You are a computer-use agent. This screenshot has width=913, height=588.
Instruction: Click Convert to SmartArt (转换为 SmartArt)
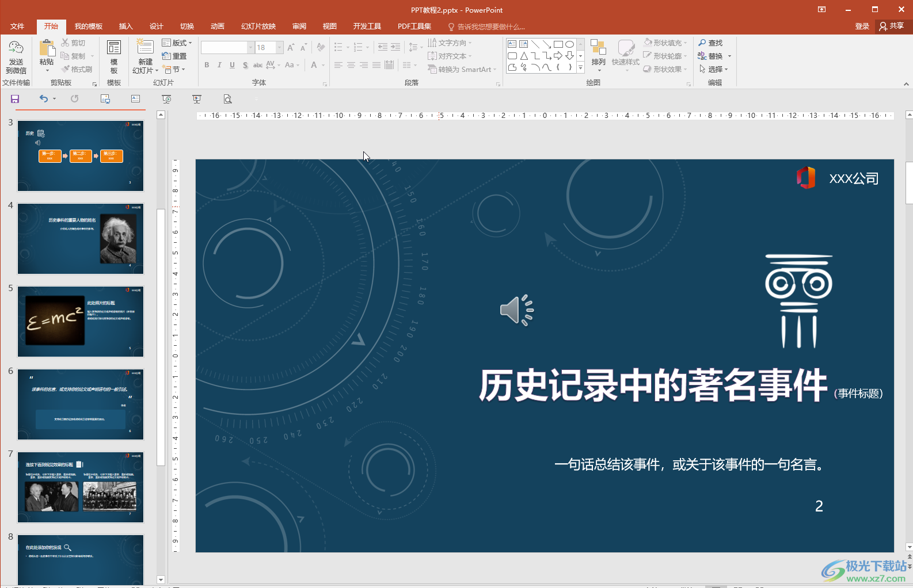(461, 69)
